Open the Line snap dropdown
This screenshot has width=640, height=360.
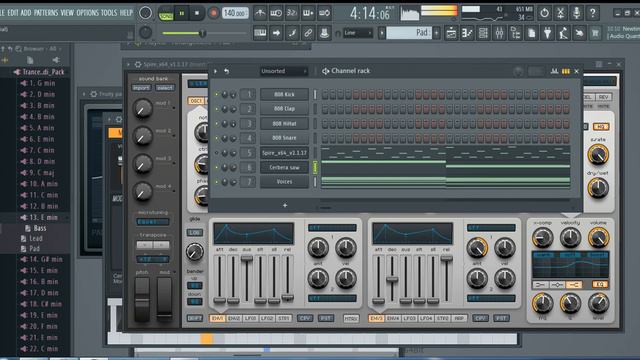(x=358, y=33)
